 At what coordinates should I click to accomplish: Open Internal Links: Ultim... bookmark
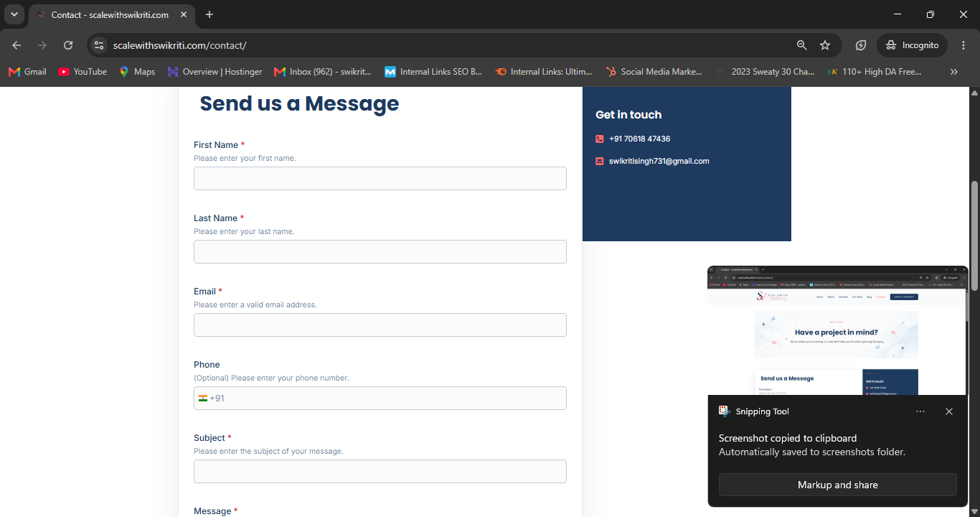coord(544,72)
